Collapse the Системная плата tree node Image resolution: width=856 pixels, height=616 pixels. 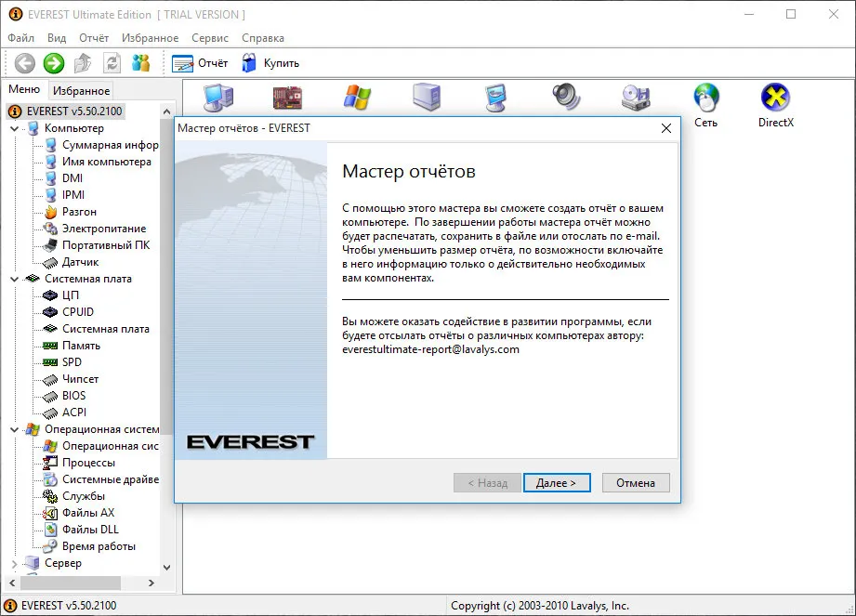[x=15, y=280]
